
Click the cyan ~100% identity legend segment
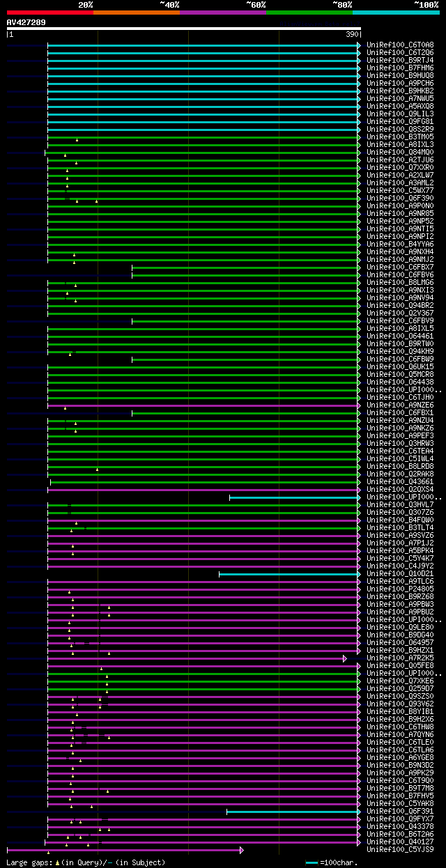tap(396, 13)
